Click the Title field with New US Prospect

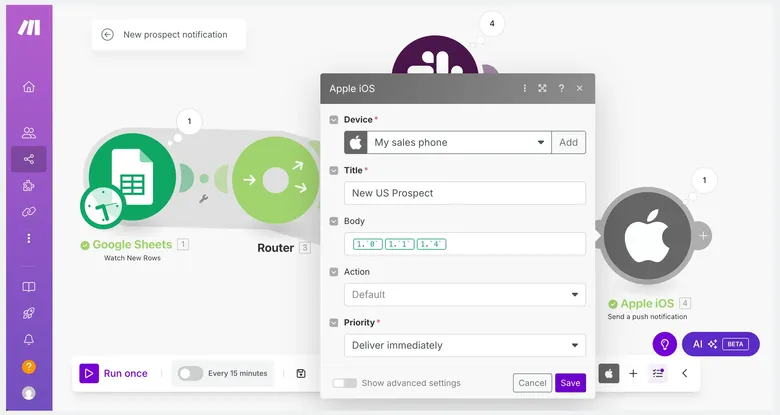(465, 193)
